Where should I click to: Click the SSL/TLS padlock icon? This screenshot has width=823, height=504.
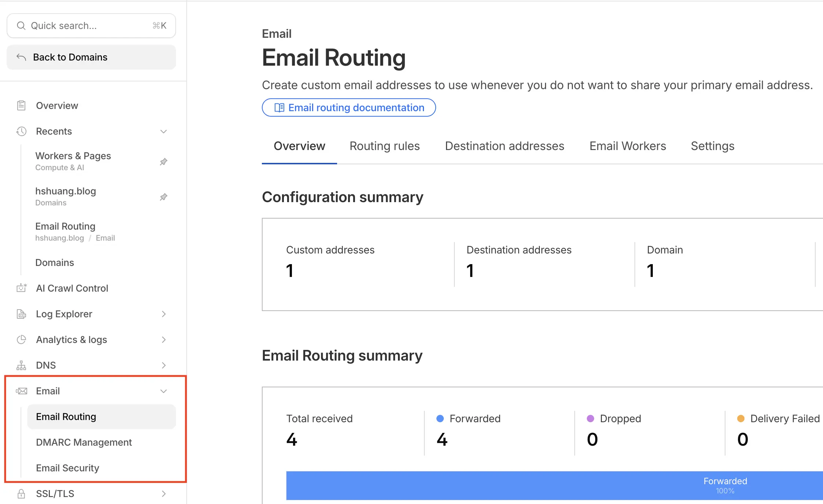[21, 493]
